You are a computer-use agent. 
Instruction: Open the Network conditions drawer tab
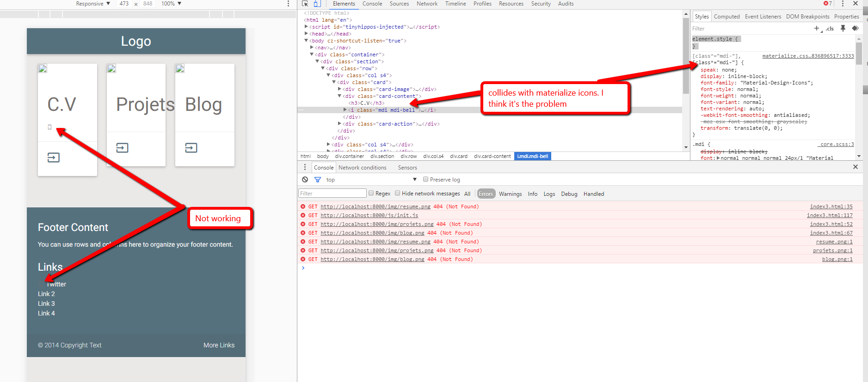(x=363, y=168)
